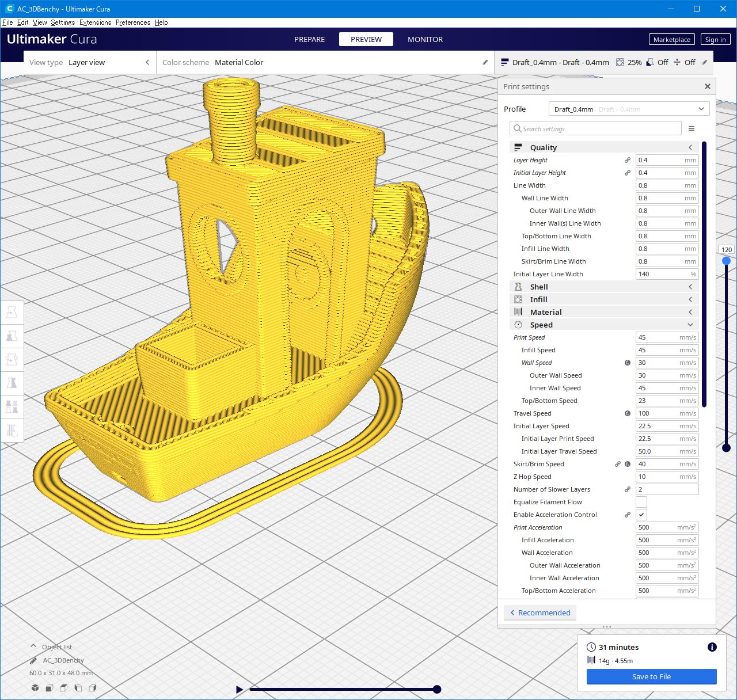Open the File menu
737x700 pixels.
pos(7,22)
